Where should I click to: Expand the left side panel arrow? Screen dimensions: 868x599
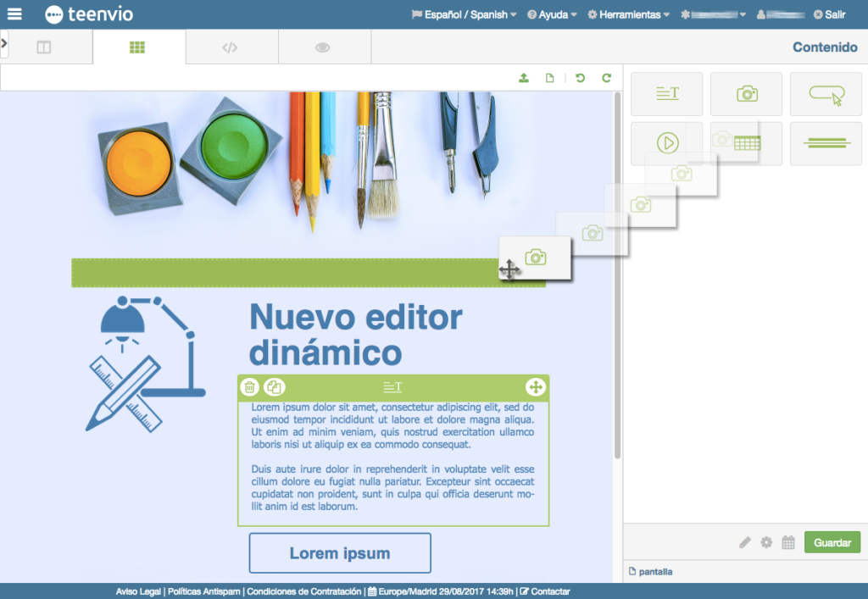click(4, 42)
